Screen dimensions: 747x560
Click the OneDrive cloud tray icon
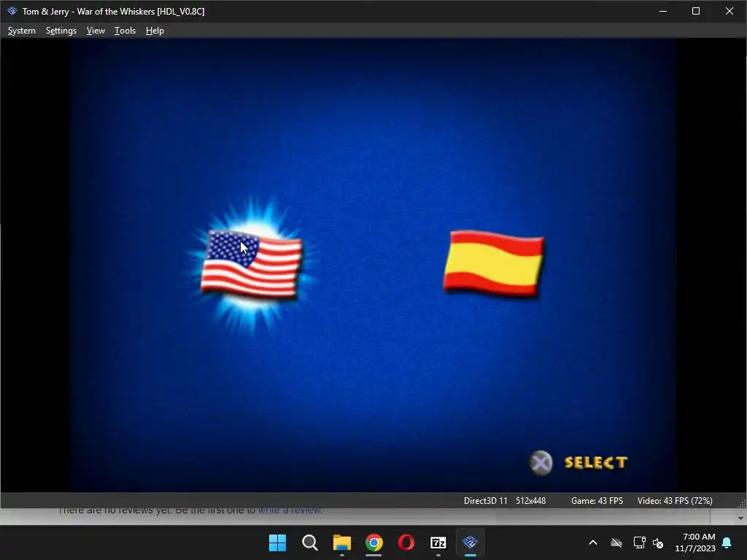616,542
